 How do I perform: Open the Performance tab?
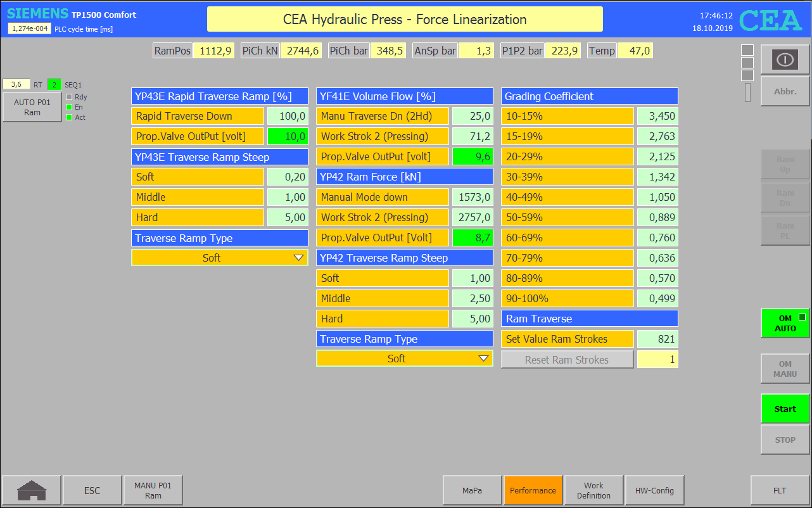coord(533,490)
